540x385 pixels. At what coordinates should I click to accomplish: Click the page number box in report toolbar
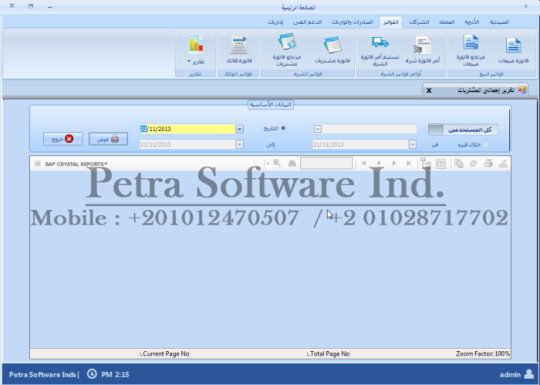(x=326, y=163)
